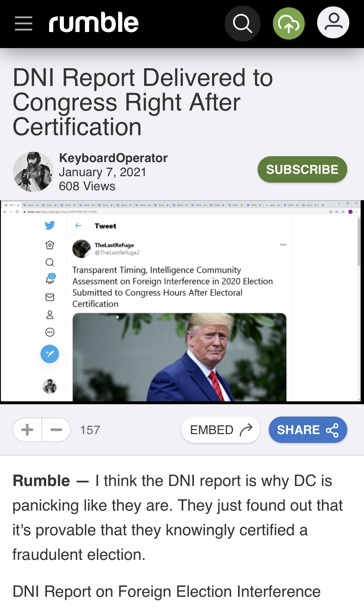364x610 pixels.
Task: Click the back arrow beside Tweet
Action: tap(78, 225)
